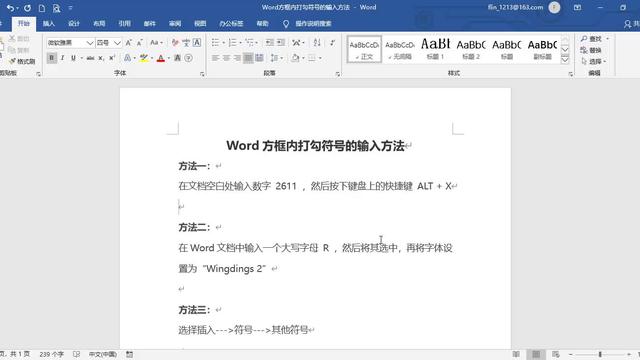Click the Redo icon in title bar
640x360 pixels.
click(27, 8)
